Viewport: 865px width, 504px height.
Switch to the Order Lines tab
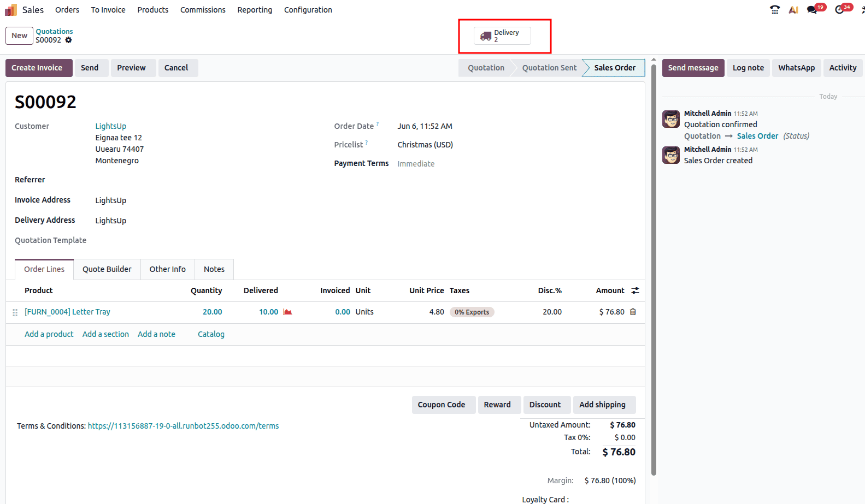point(44,269)
